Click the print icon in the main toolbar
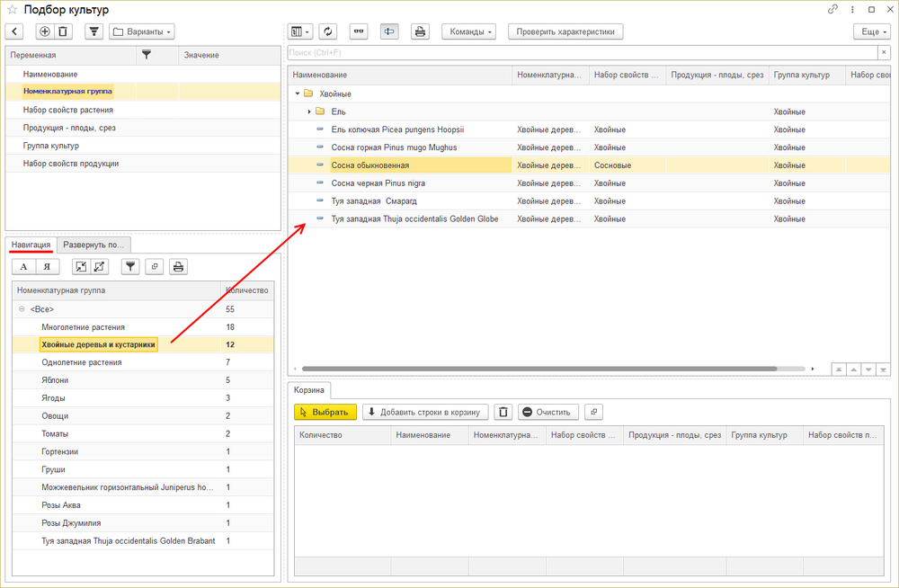 (x=420, y=31)
